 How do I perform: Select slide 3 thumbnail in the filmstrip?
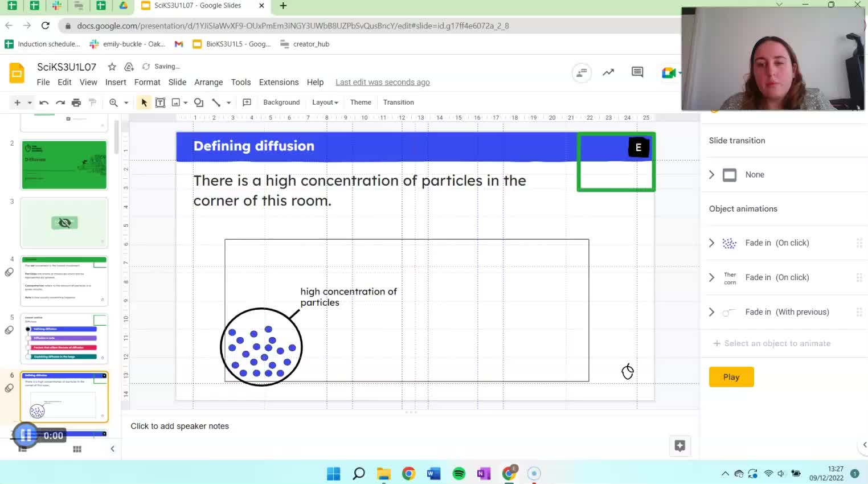click(64, 223)
